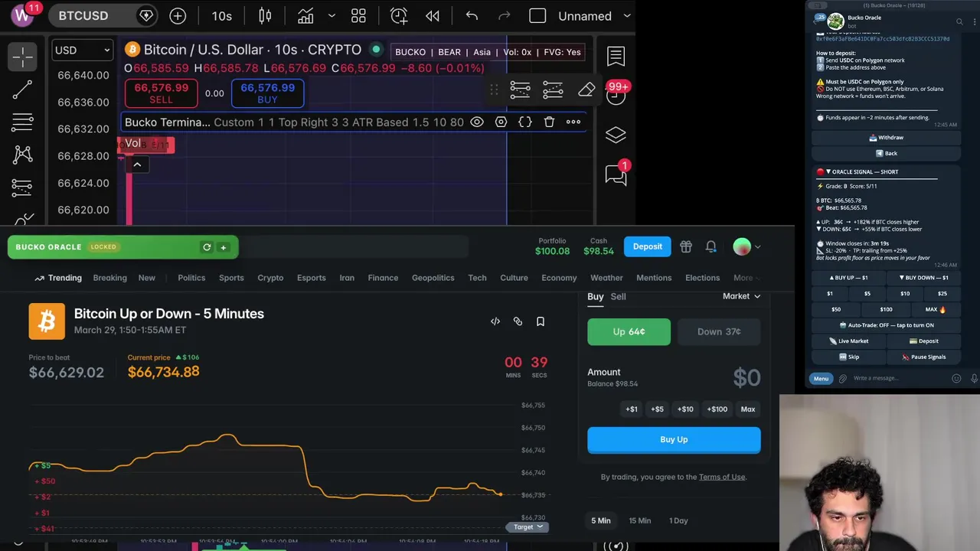The height and width of the screenshot is (551, 980).
Task: Click BUY DOWN — $1 in Telegram
Action: [923, 278]
